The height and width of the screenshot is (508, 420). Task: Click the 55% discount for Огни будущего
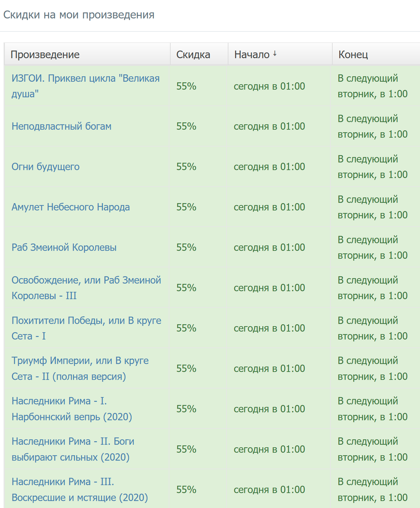(186, 167)
